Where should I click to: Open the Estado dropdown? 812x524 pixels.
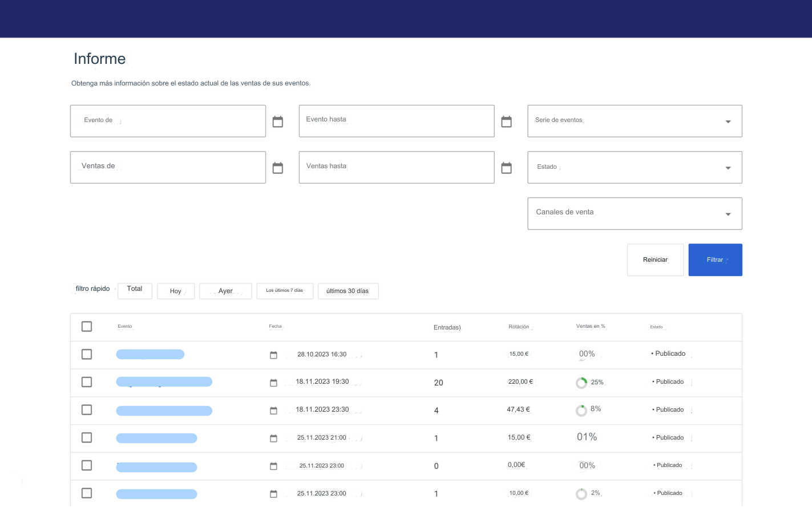tap(635, 168)
